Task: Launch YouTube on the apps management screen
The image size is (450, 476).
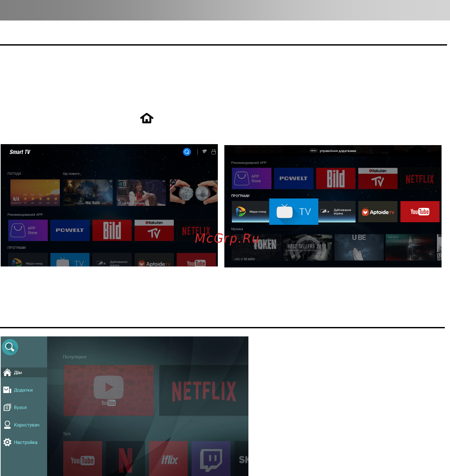Action: (x=420, y=212)
